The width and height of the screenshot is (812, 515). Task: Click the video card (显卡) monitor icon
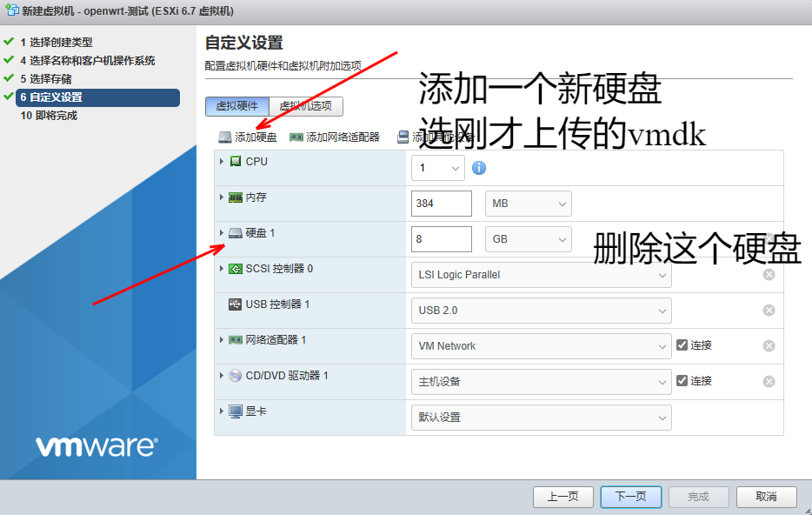(x=236, y=411)
